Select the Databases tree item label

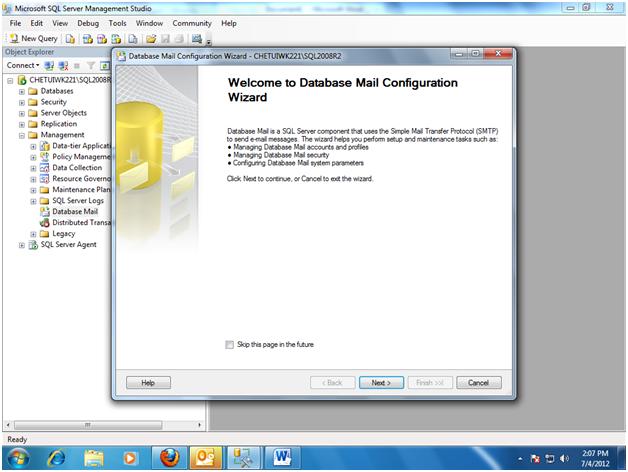(57, 91)
